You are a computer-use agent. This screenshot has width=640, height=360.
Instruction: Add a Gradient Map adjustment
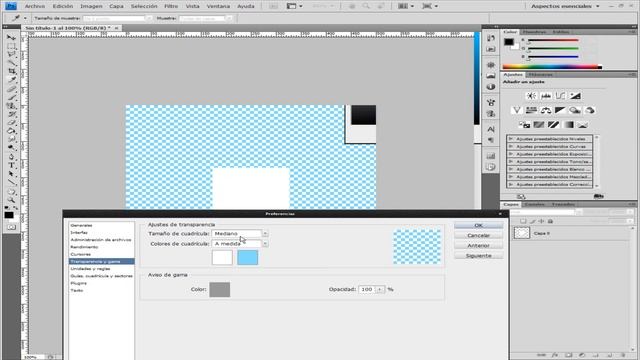568,124
